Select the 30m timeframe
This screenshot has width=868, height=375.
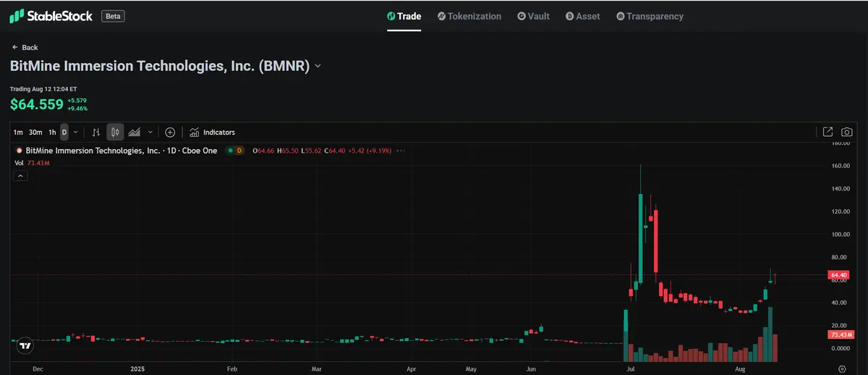(35, 132)
